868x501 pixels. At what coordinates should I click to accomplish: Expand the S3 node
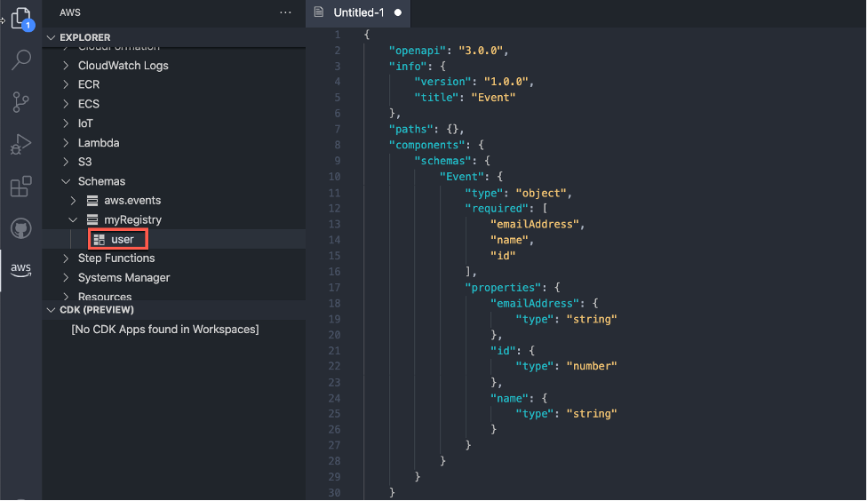click(x=67, y=162)
